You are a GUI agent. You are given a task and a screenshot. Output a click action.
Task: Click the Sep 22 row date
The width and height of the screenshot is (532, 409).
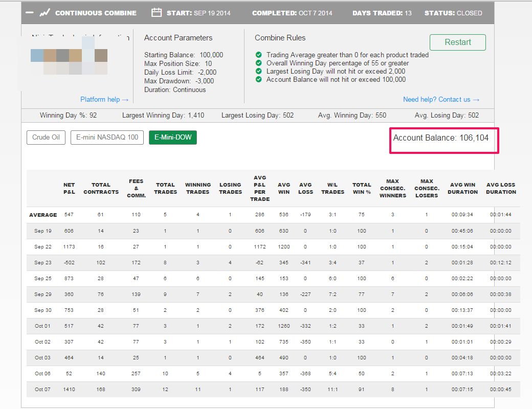[x=43, y=247]
